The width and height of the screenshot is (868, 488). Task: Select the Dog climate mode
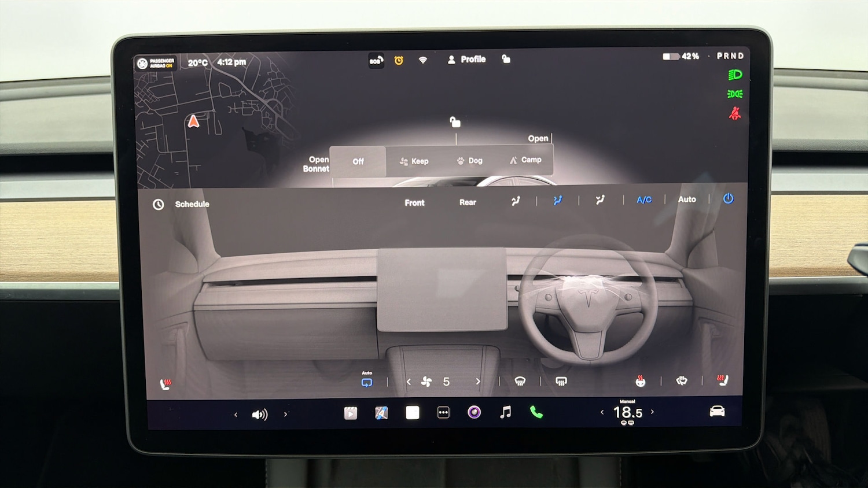click(x=469, y=160)
